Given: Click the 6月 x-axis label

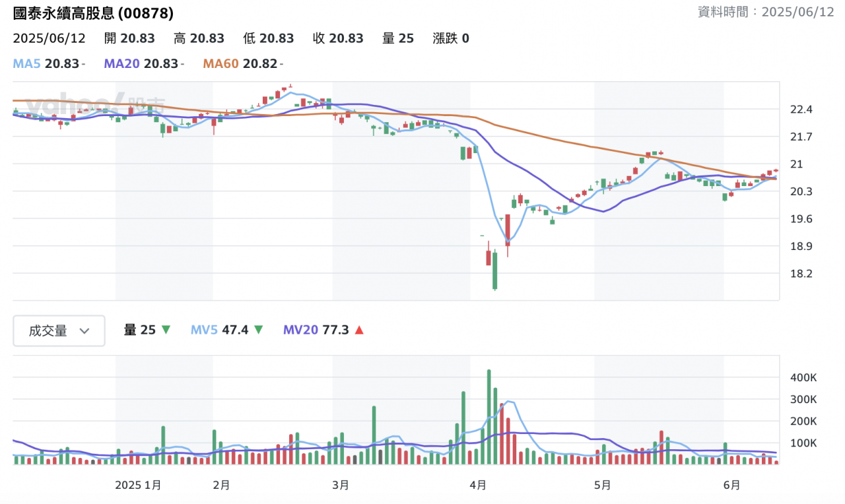Looking at the screenshot, I should click(x=731, y=485).
